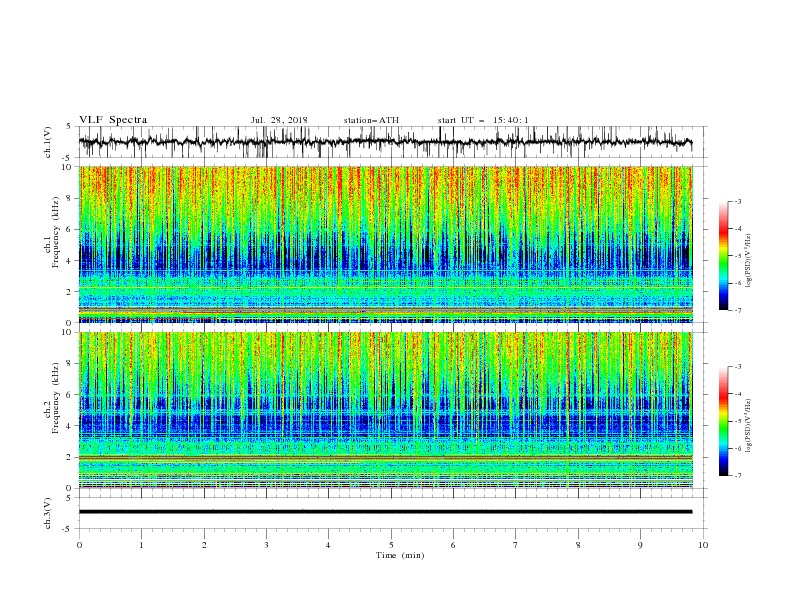792x612 pixels.
Task: Click time axis tick label "2"
Action: [x=204, y=545]
